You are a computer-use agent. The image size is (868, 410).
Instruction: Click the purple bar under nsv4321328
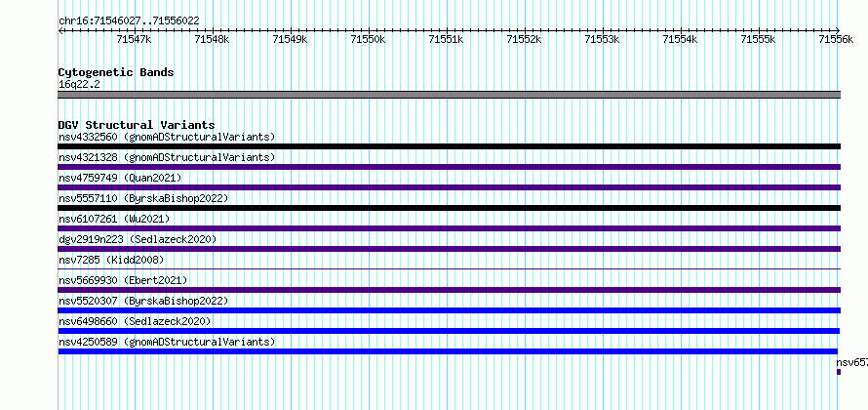(x=450, y=167)
